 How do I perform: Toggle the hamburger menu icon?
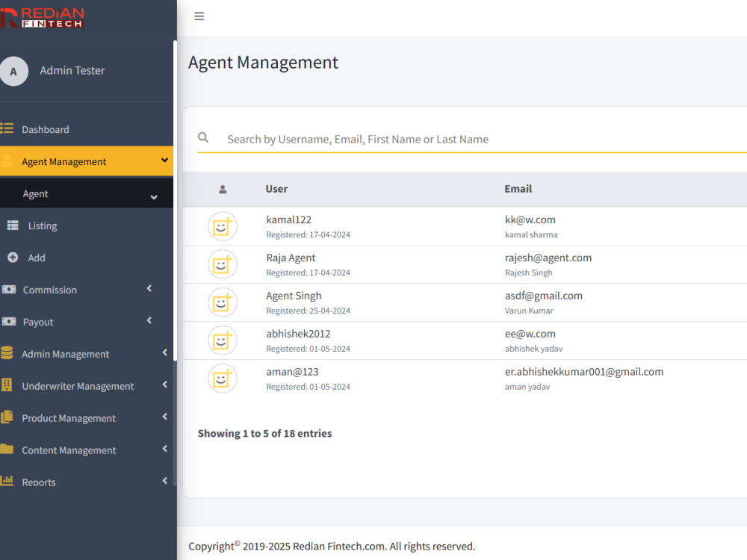click(199, 16)
